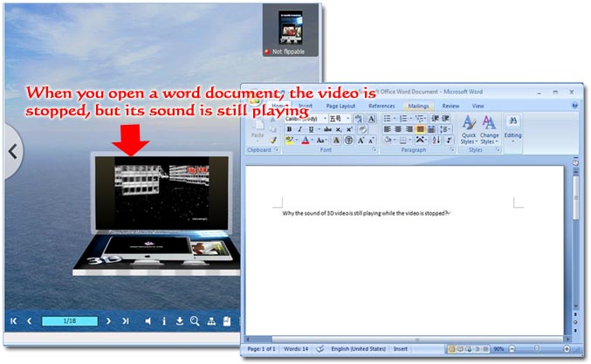Click the Word zoom slider handle

point(537,349)
